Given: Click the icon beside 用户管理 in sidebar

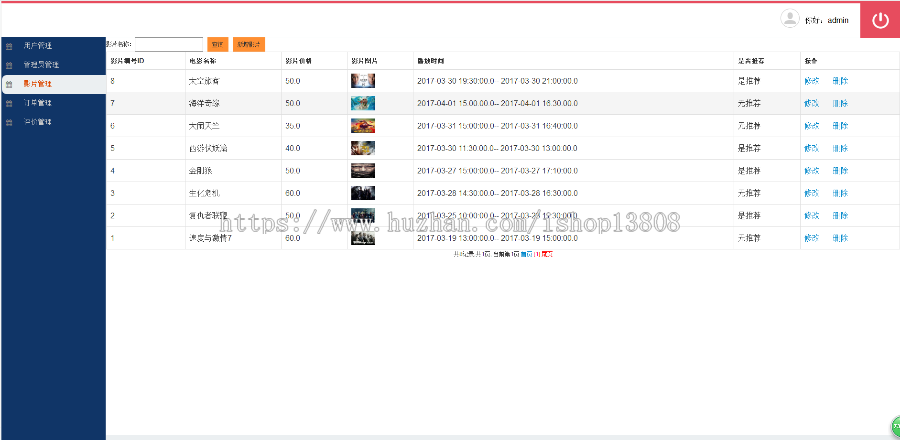Looking at the screenshot, I should tap(9, 46).
